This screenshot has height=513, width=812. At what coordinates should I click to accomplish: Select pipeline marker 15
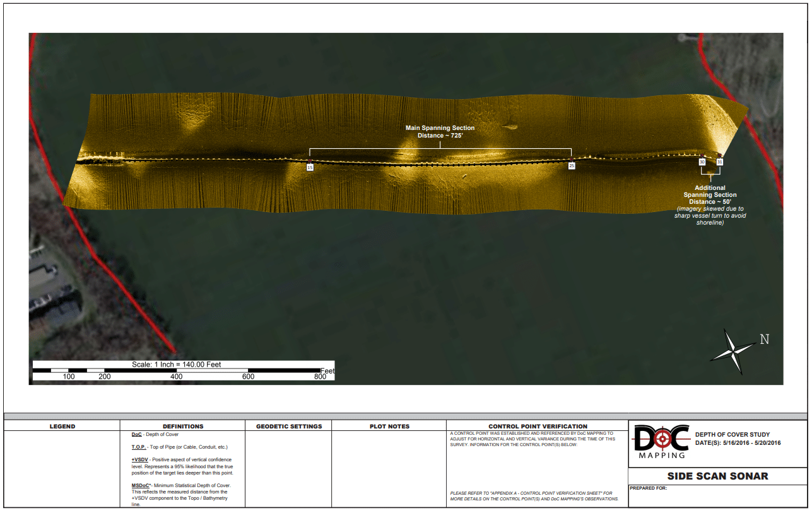[309, 167]
